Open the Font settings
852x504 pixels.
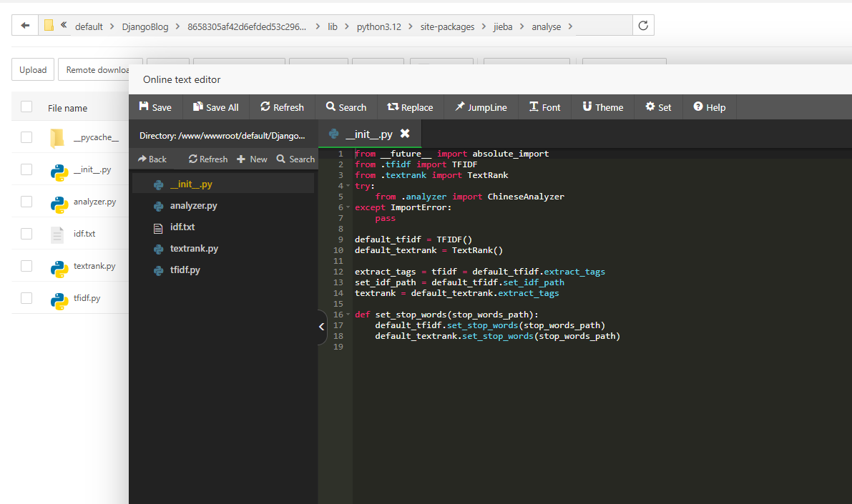544,107
